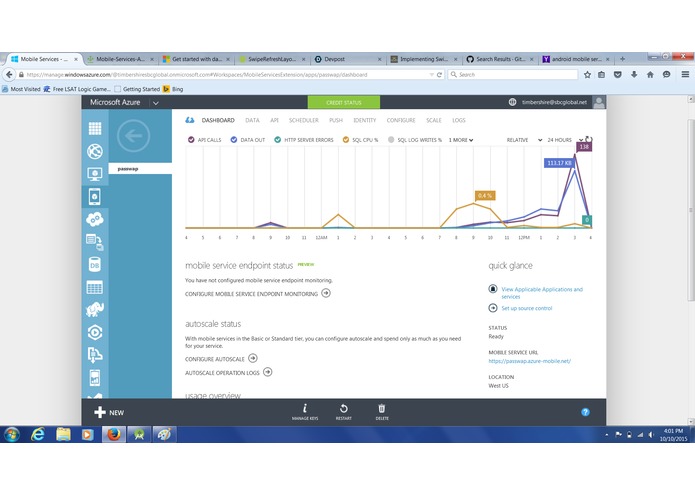The width and height of the screenshot is (695, 494).
Task: Open Web Apps globe icon in sidebar
Action: click(95, 151)
